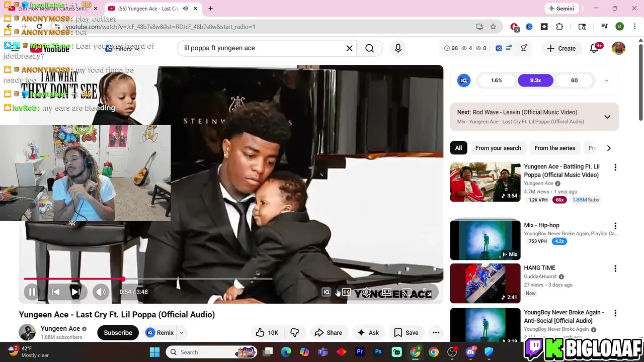
Task: Open the Create menu
Action: click(561, 48)
